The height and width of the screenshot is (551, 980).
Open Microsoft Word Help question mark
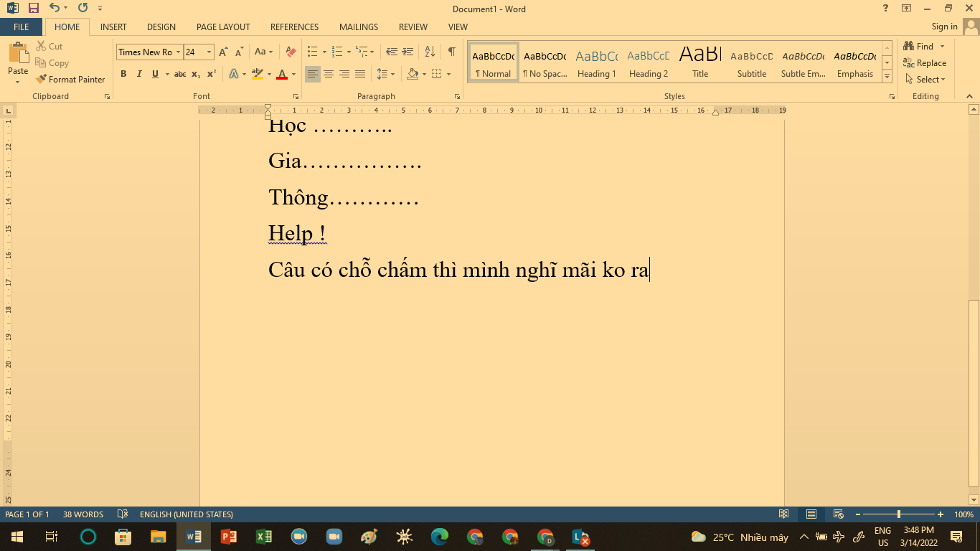[886, 9]
